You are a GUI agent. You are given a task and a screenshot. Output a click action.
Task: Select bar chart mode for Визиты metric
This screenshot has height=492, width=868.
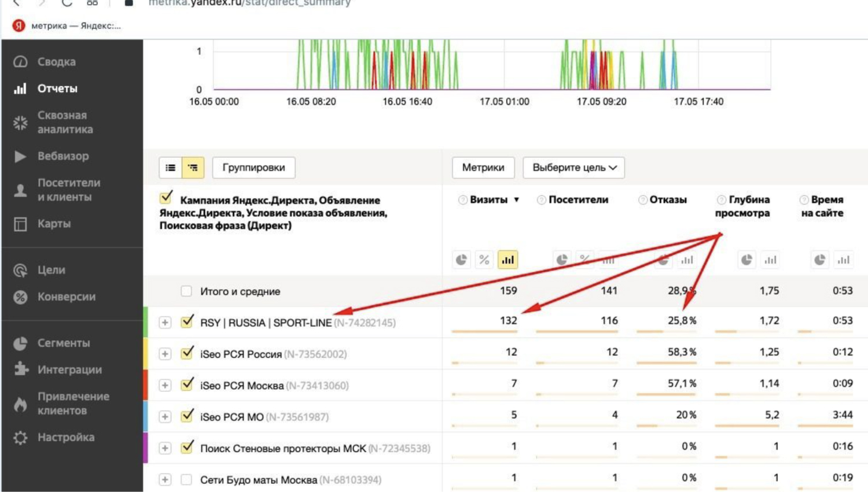pos(507,260)
